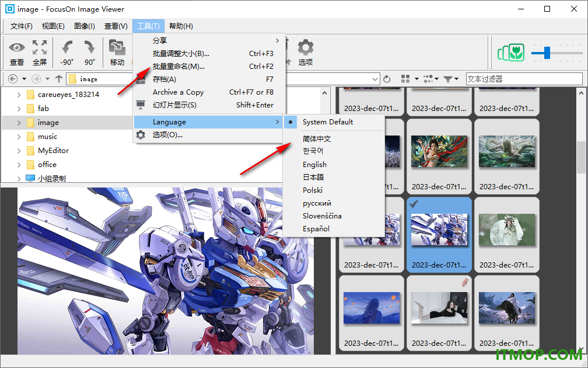588x368 pixels.
Task: Click the FocusOn app icon in the title bar
Action: tap(10, 9)
